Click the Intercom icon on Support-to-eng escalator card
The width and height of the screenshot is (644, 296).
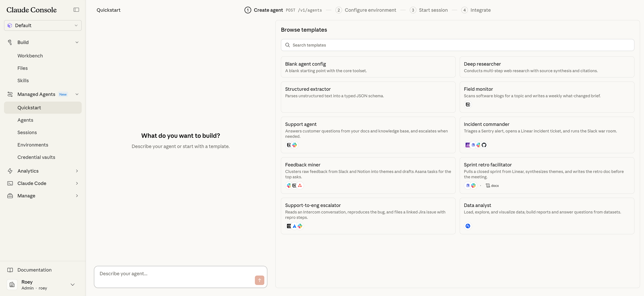pyautogui.click(x=289, y=226)
